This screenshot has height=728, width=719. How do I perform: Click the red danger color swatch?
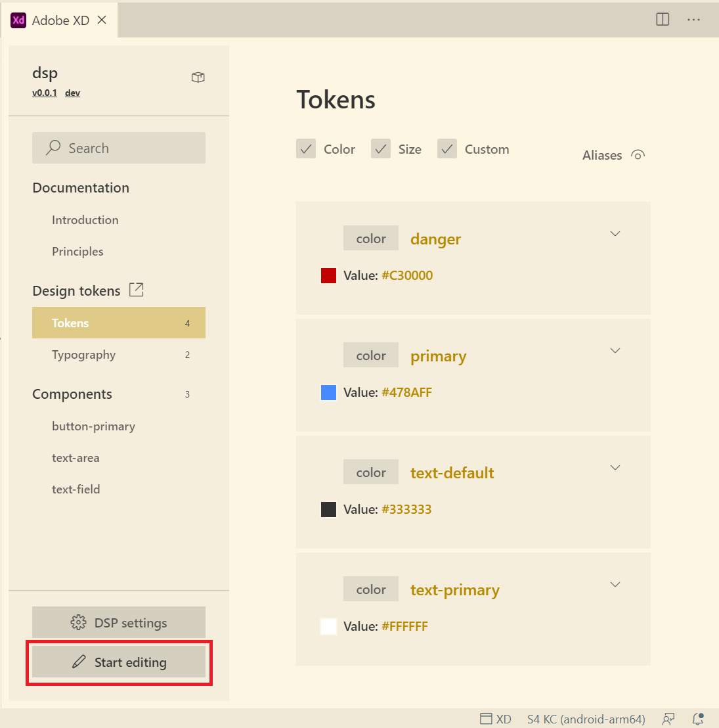[x=328, y=275]
